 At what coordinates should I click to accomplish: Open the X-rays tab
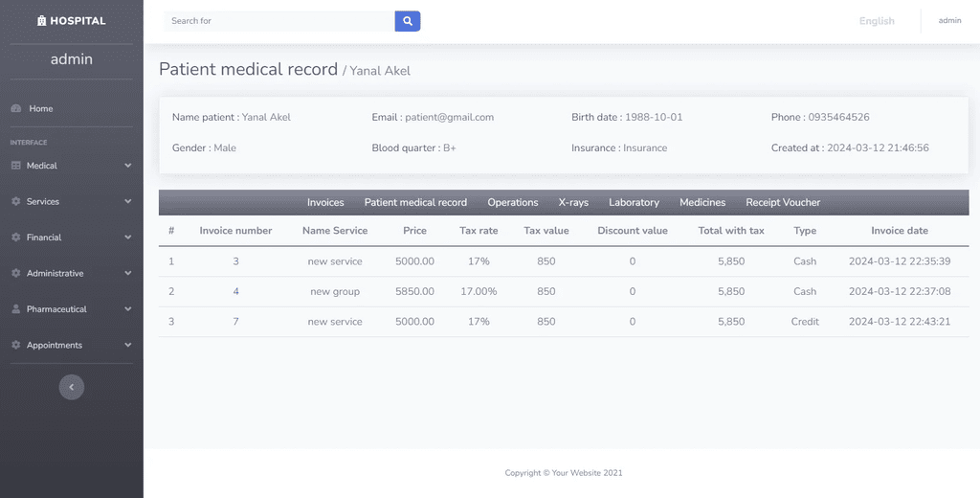[x=573, y=203]
